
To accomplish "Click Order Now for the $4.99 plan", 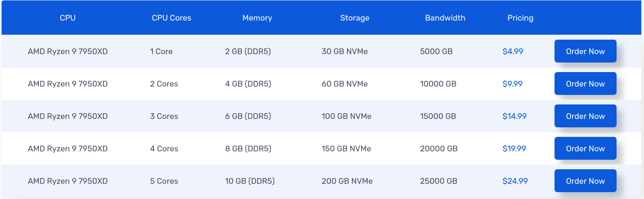I will pos(585,51).
